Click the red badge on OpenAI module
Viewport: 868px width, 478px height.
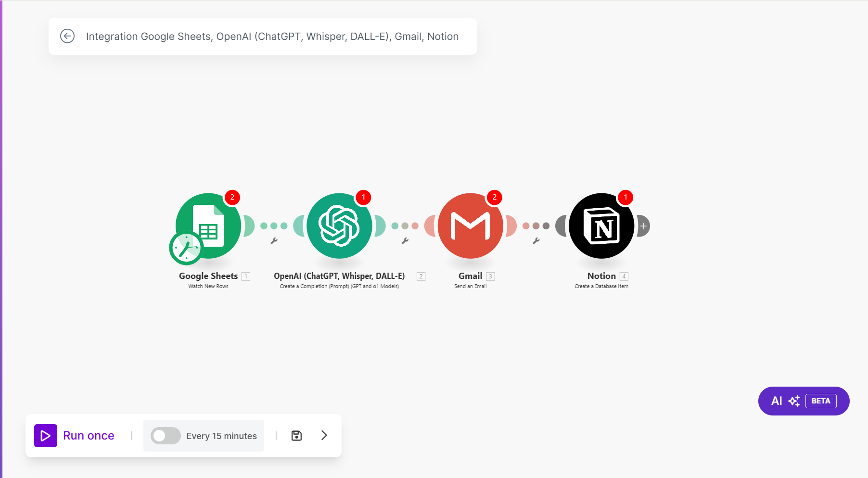363,197
